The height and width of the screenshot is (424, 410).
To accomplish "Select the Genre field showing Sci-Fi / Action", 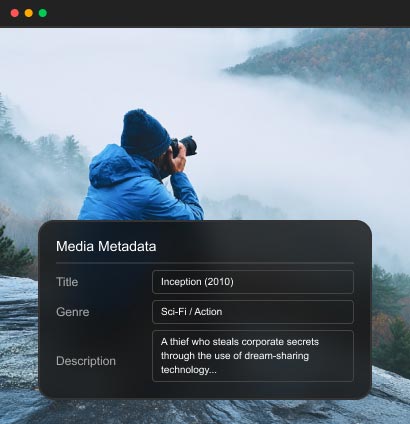I will coord(253,312).
